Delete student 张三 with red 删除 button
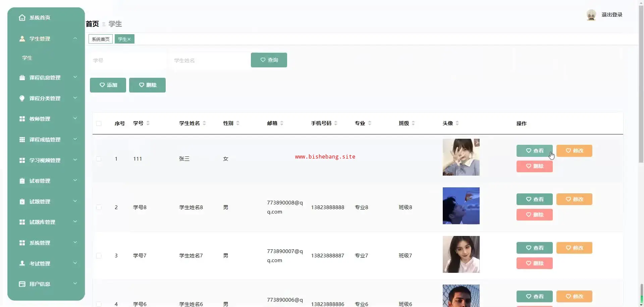The image size is (644, 307). coord(535,166)
